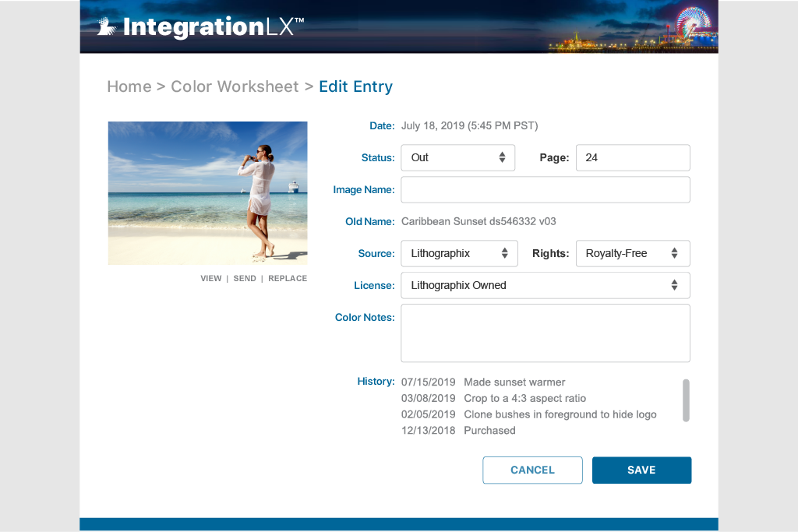The image size is (798, 532).
Task: Select history entry Clone bushes in foreground
Action: [x=560, y=414]
